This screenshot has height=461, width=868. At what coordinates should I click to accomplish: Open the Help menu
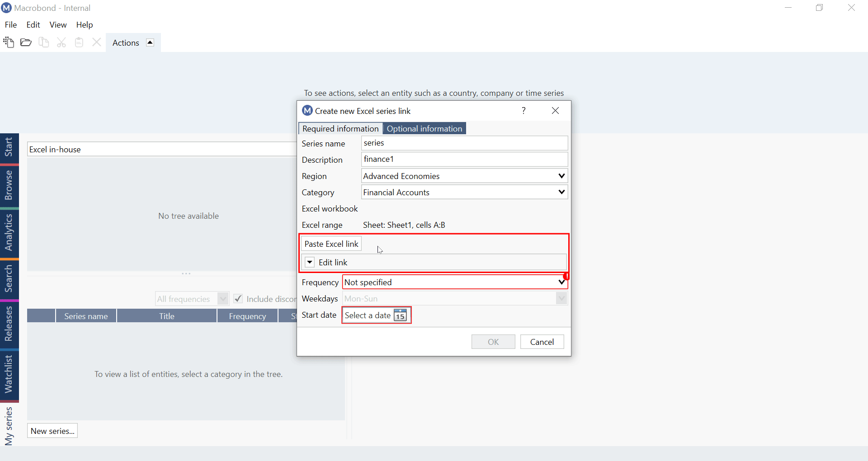coord(85,25)
